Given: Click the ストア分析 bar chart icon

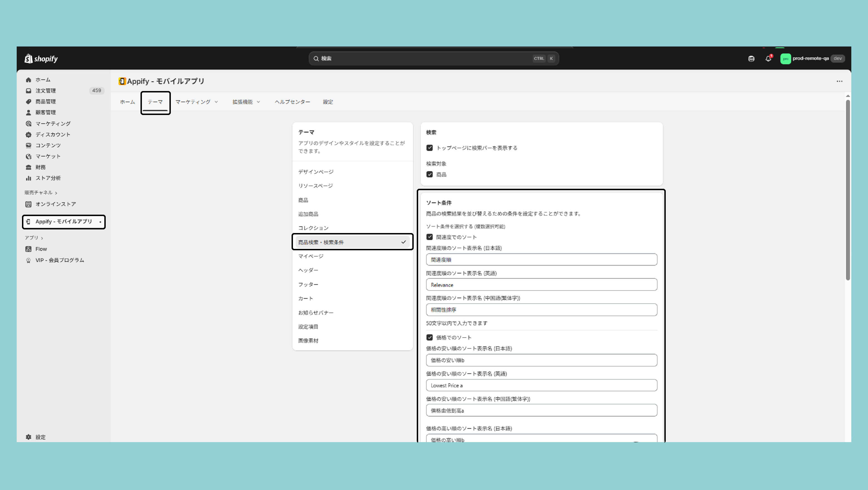Looking at the screenshot, I should click(x=29, y=178).
